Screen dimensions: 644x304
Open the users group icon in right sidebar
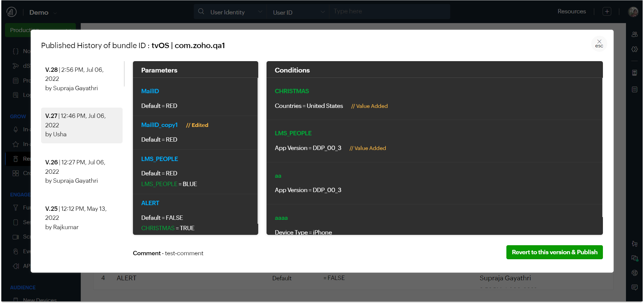635,34
